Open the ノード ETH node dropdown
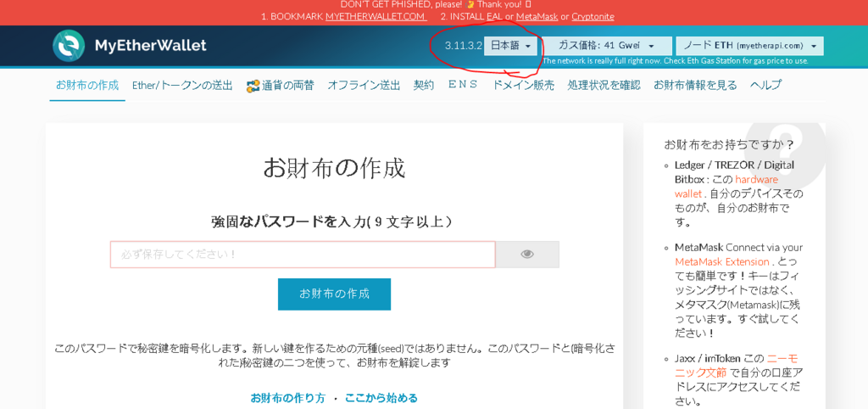The width and height of the screenshot is (868, 409). coord(749,46)
